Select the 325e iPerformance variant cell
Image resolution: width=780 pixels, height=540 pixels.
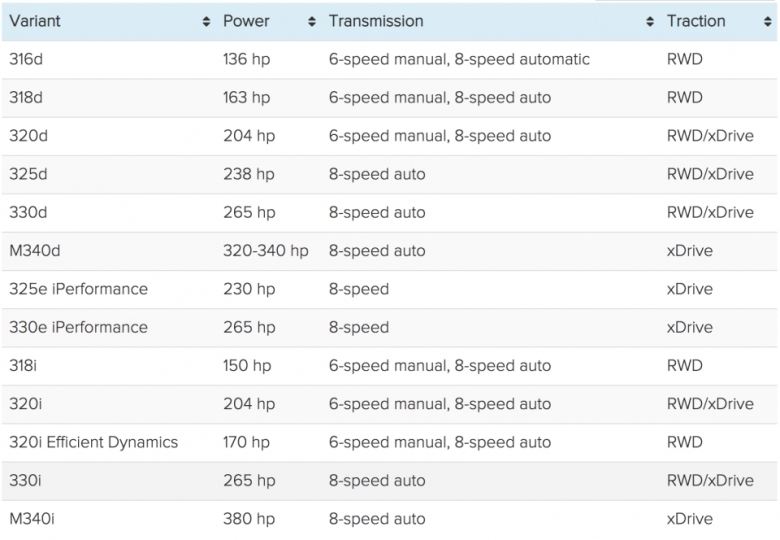pyautogui.click(x=78, y=289)
